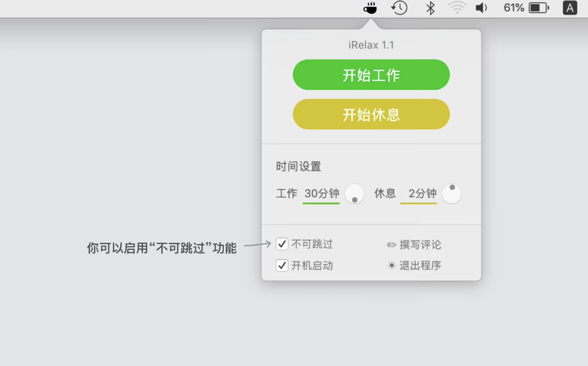Viewport: 588px width, 366px height.
Task: Click the 2分钟 break time field
Action: pyautogui.click(x=419, y=194)
